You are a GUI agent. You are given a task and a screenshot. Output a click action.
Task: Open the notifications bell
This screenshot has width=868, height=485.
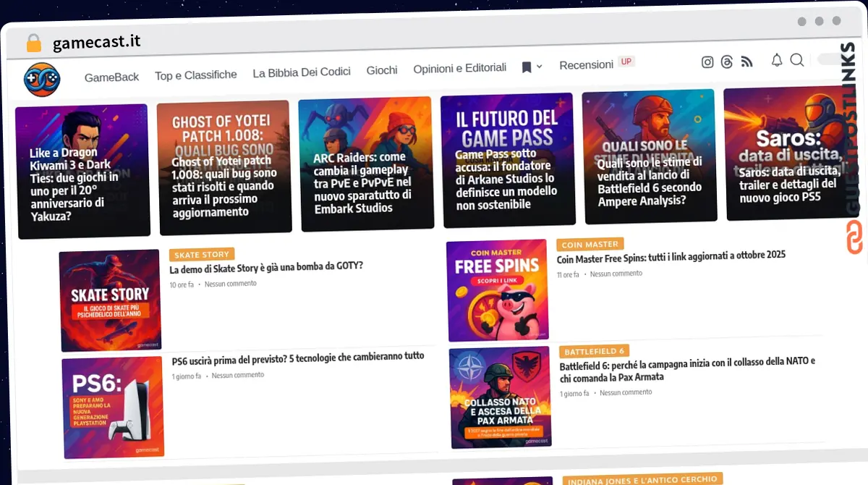click(777, 60)
